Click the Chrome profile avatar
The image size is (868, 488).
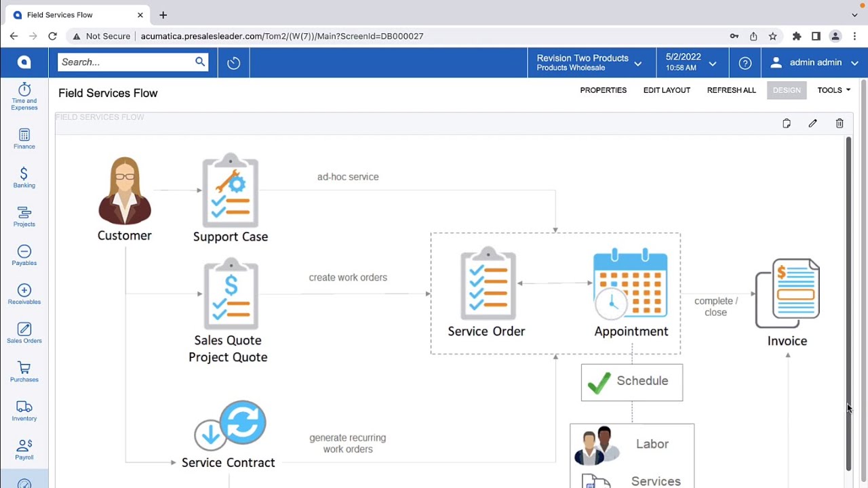[835, 36]
